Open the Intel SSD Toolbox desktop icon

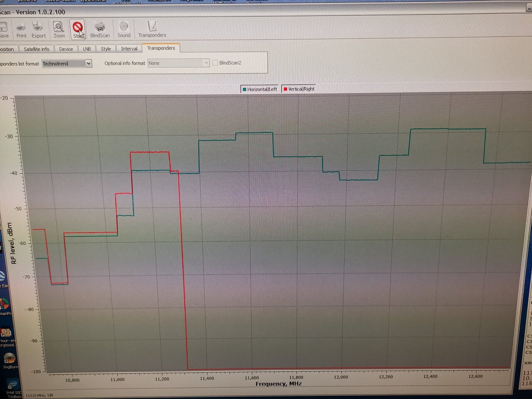[x=12, y=388]
